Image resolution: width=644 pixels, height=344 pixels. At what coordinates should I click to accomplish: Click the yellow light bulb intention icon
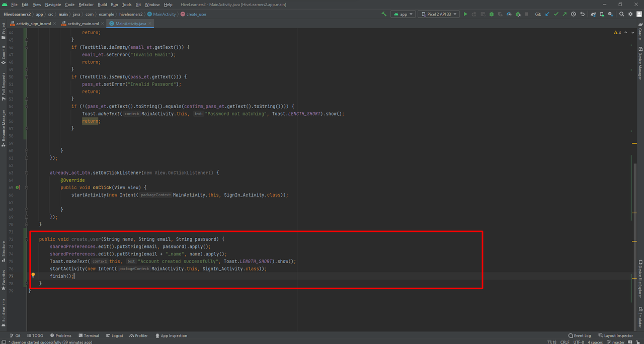(33, 276)
